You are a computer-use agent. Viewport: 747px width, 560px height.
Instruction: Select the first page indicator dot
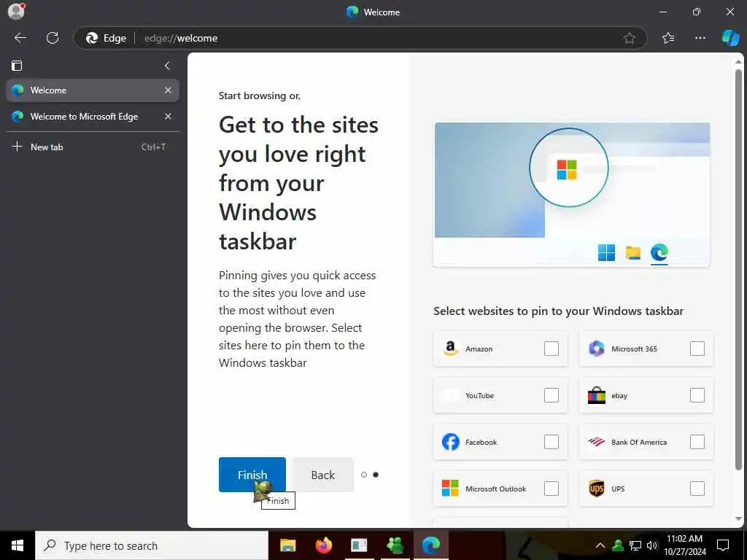[x=364, y=475]
